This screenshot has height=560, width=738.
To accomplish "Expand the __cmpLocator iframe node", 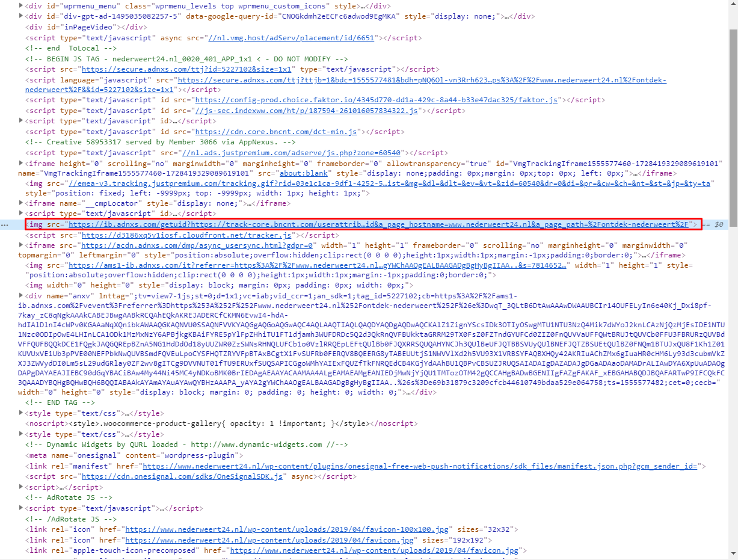I will pos(22,203).
